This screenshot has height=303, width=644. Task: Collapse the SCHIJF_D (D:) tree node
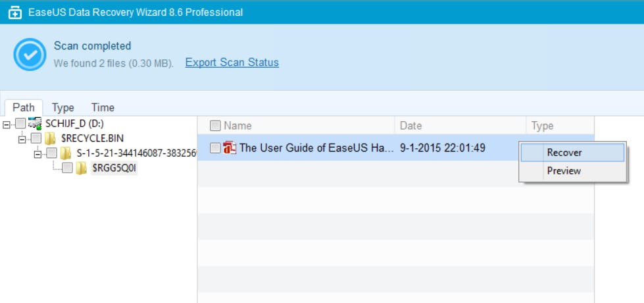[7, 124]
